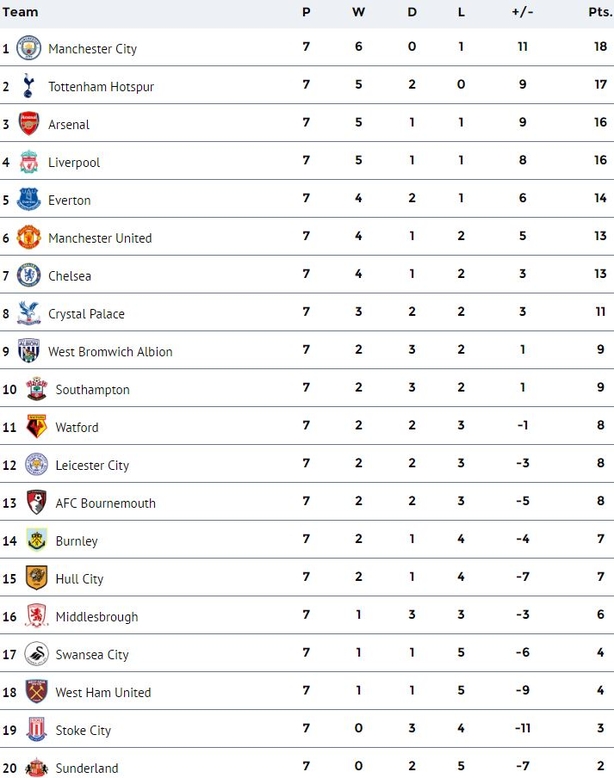Open the Southampton team link
Screen dimensions: 614x778
(x=92, y=389)
